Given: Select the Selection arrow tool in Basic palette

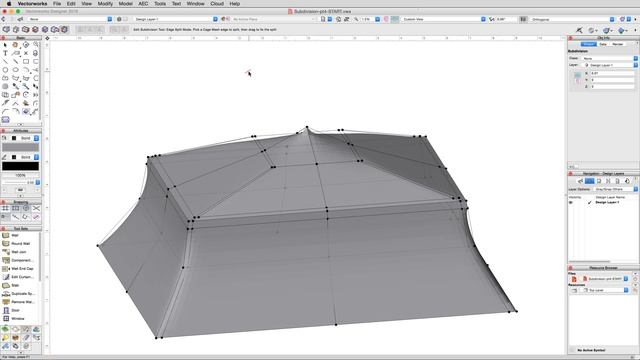Looking at the screenshot, I should tap(5, 44).
